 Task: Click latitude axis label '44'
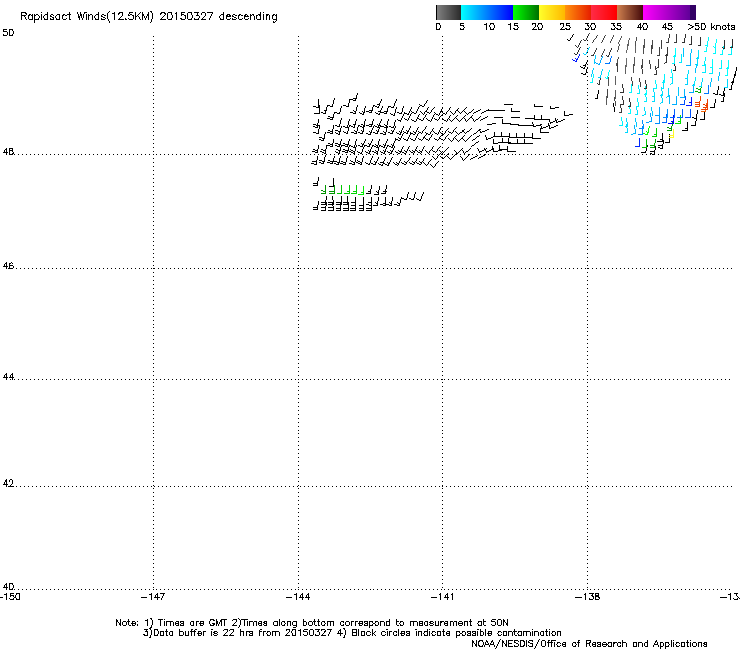coord(8,377)
